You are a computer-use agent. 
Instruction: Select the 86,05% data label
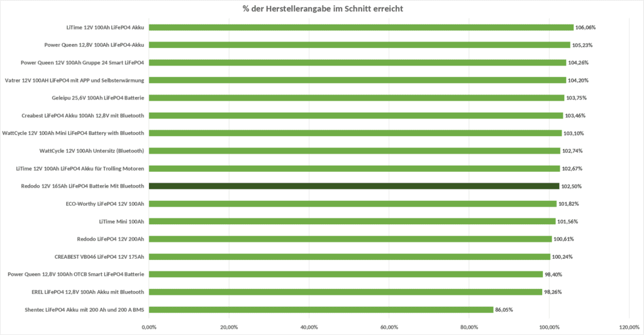505,310
